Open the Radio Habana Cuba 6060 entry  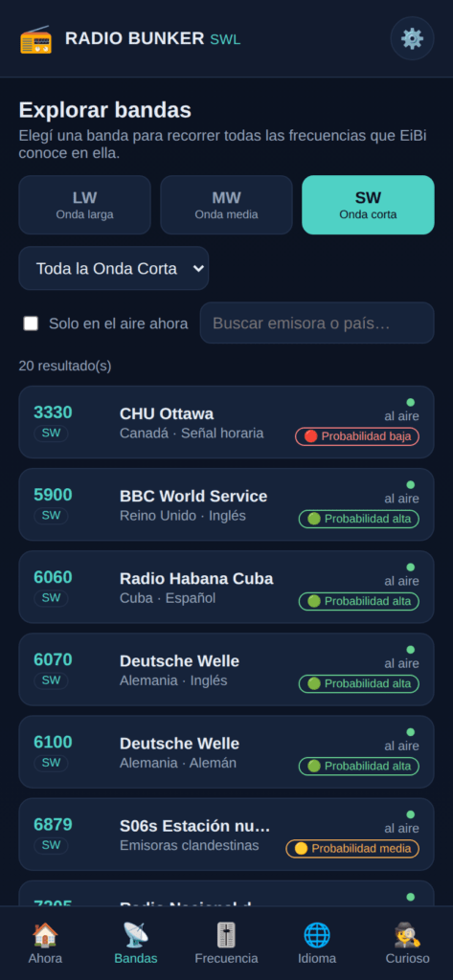[226, 587]
